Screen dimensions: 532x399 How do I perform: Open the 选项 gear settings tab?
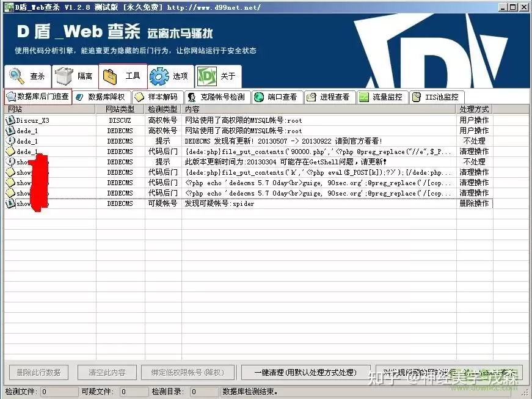[x=170, y=76]
